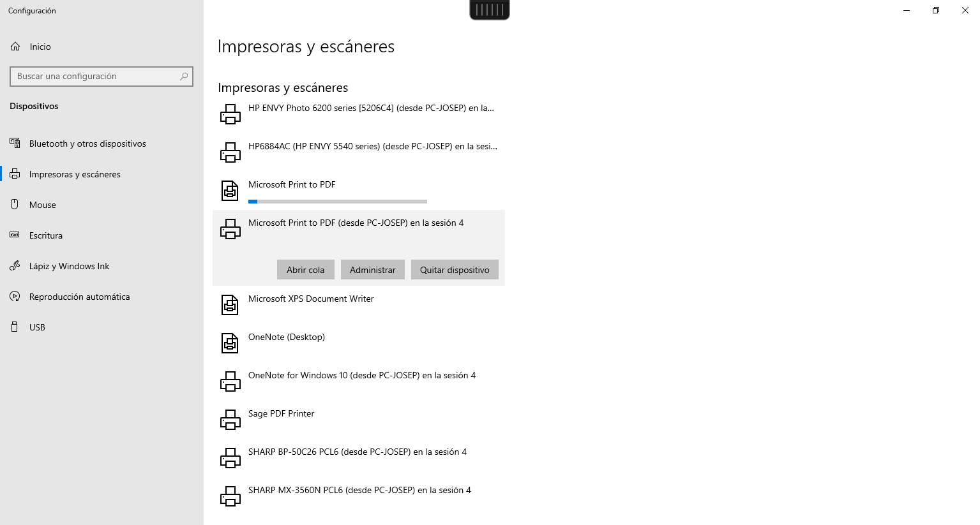Image resolution: width=980 pixels, height=525 pixels.
Task: Click the Lápiz y Windows Ink pen icon
Action: [15, 266]
